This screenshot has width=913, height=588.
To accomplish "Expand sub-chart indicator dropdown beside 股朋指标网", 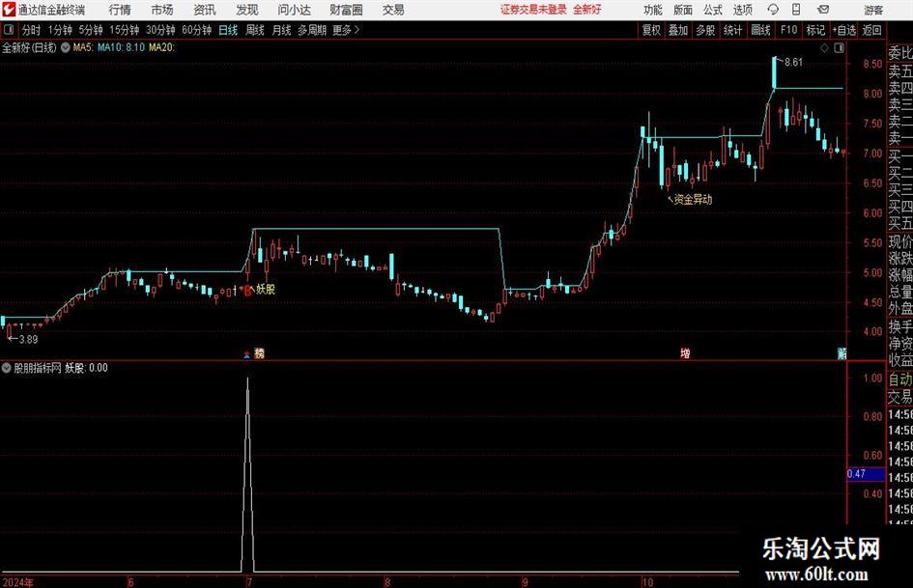I will [7, 368].
